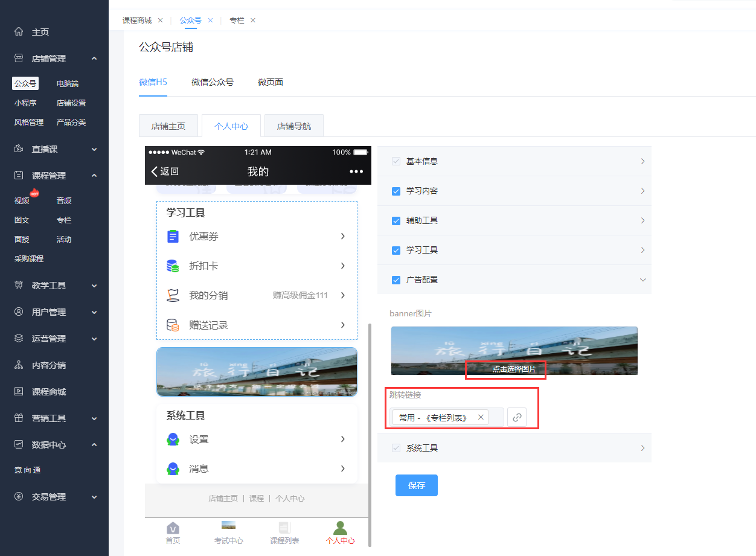
Task: Select the 优惠券 coupon icon in Learning Tools
Action: click(x=173, y=236)
